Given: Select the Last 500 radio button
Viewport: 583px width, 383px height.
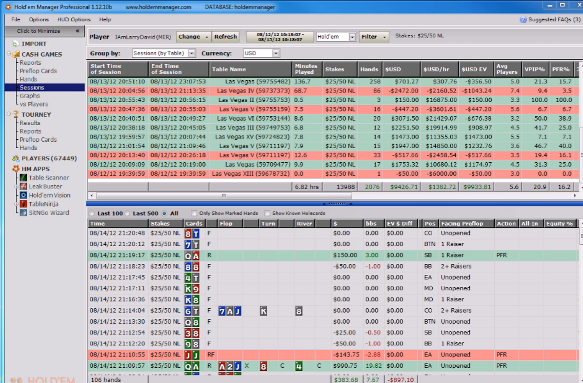Looking at the screenshot, I should click(x=128, y=213).
